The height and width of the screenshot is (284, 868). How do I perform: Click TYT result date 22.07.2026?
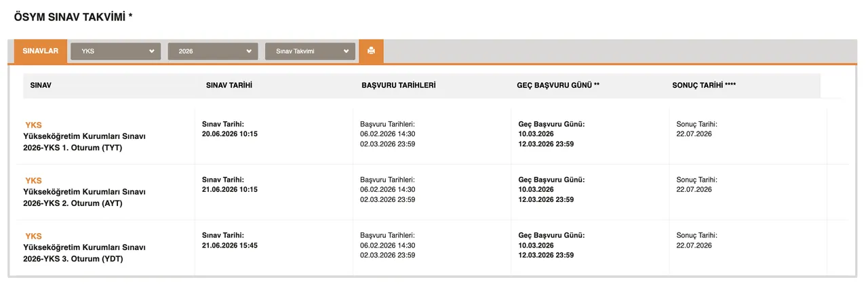click(694, 134)
